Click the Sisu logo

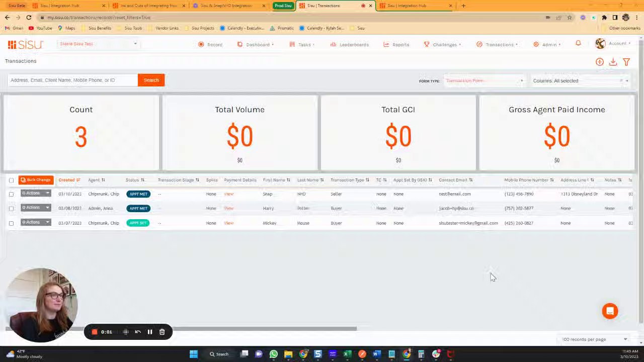coord(25,45)
